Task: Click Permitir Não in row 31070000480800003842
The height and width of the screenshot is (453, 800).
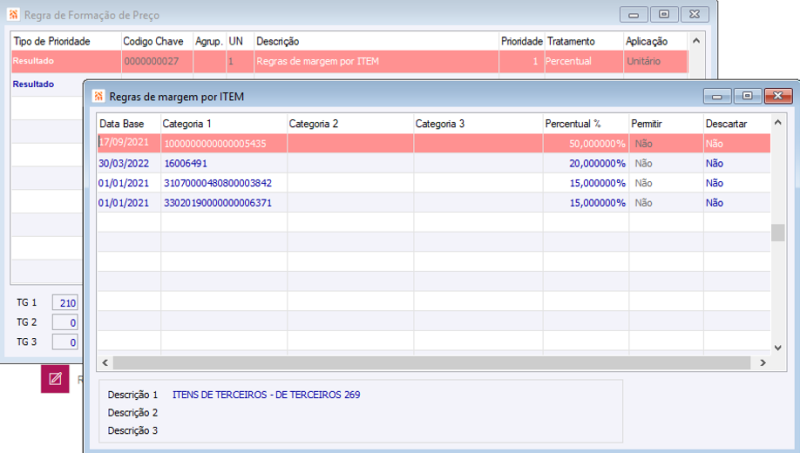Action: click(x=643, y=183)
